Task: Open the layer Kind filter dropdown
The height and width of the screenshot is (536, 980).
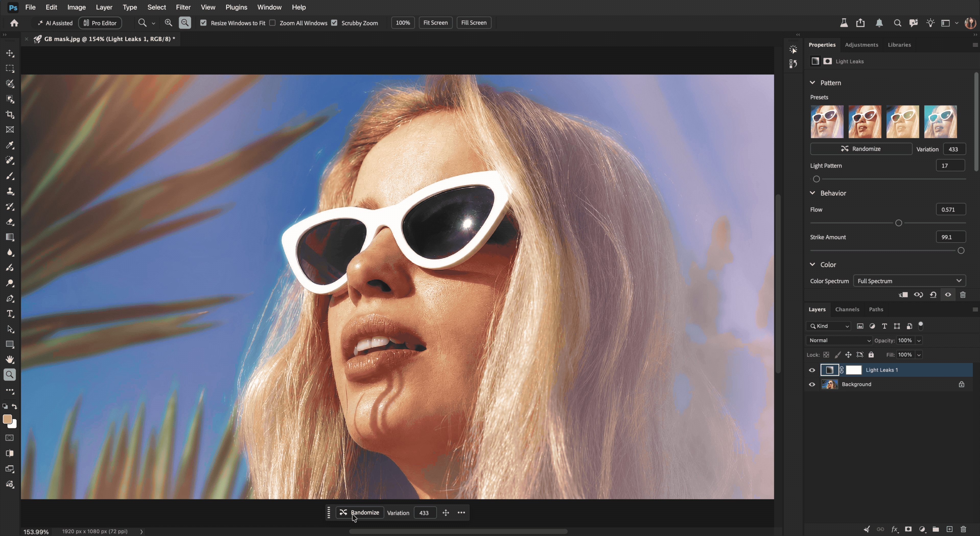Action: tap(829, 326)
